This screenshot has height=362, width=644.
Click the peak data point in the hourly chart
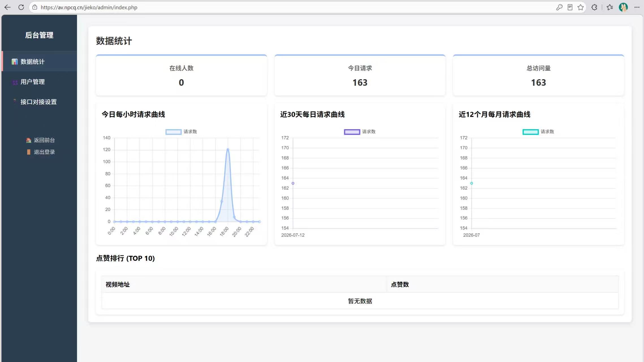(x=228, y=149)
